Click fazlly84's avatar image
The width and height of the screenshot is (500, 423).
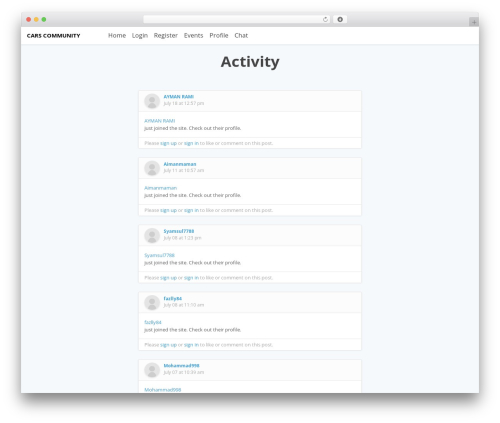pyautogui.click(x=152, y=303)
